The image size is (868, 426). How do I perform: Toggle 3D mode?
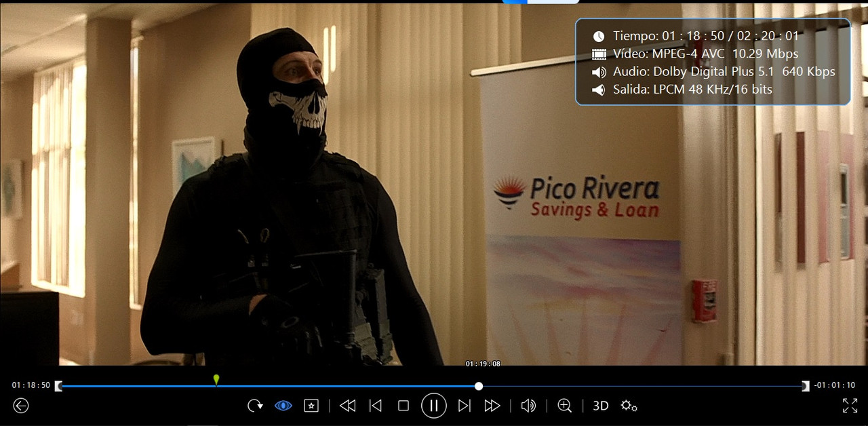pyautogui.click(x=601, y=406)
